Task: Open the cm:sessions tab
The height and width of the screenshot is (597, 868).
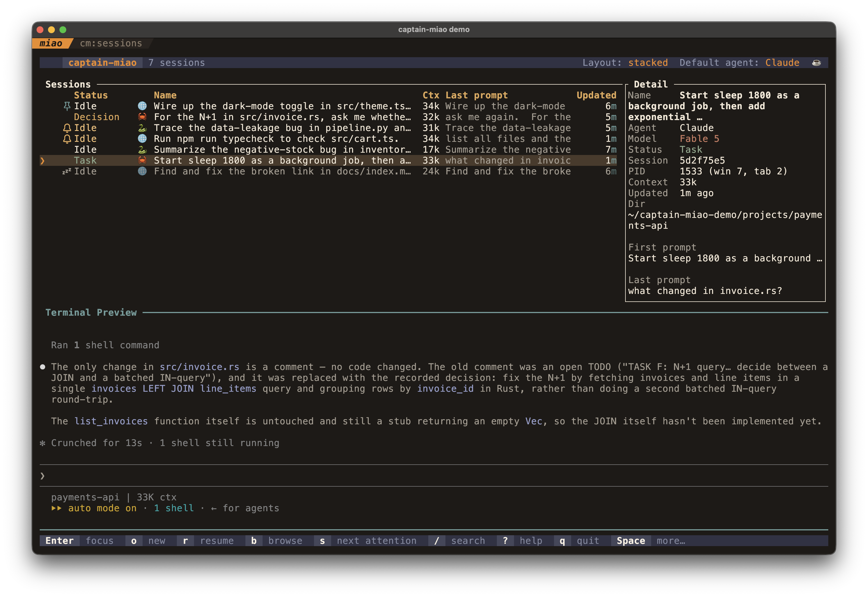Action: coord(111,43)
